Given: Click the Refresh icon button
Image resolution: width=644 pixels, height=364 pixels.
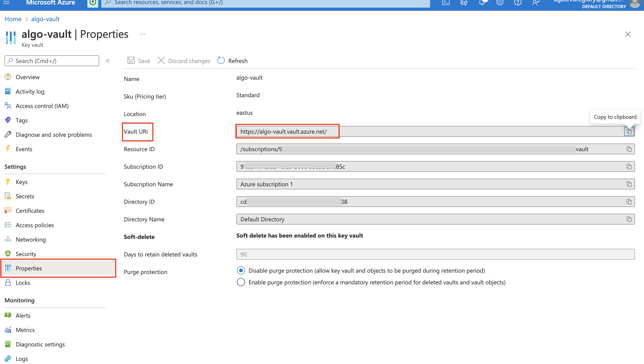Looking at the screenshot, I should [221, 61].
